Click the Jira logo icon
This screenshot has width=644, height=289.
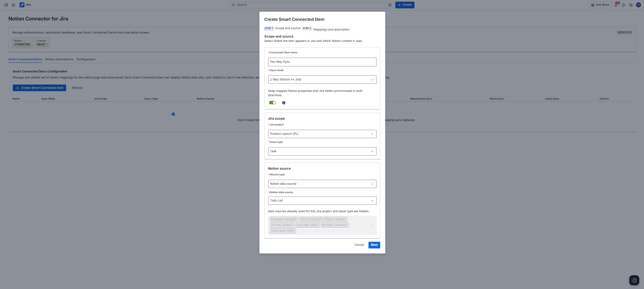pos(22,5)
